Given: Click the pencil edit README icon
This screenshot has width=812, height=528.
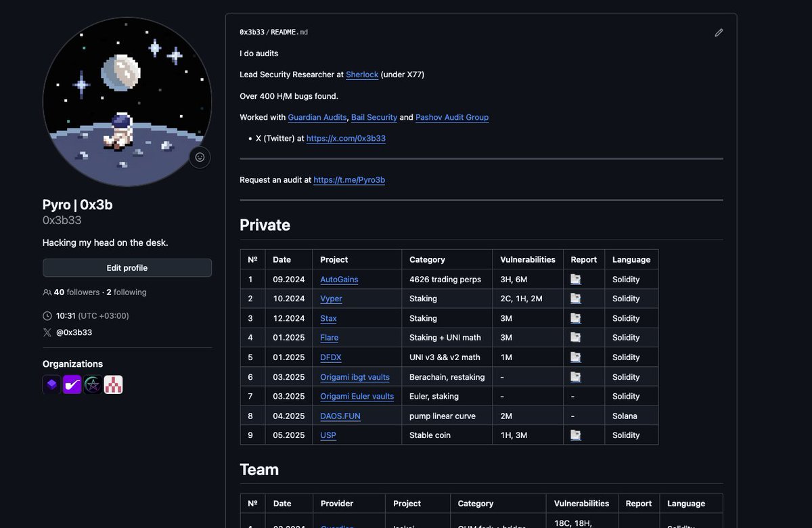Looking at the screenshot, I should (x=719, y=32).
